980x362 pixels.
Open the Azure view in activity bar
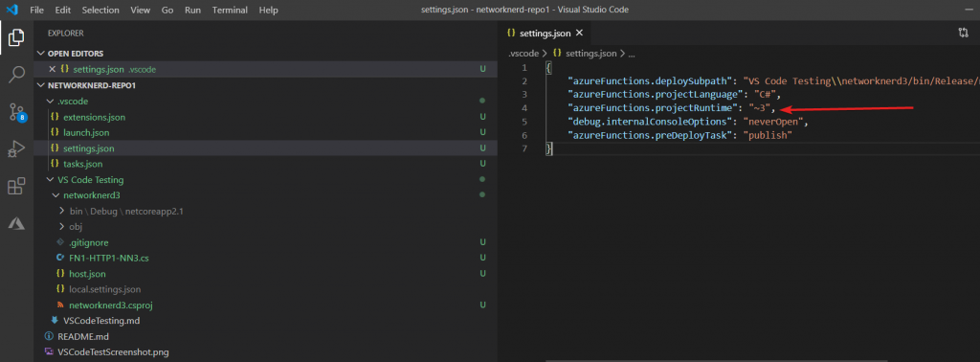16,223
